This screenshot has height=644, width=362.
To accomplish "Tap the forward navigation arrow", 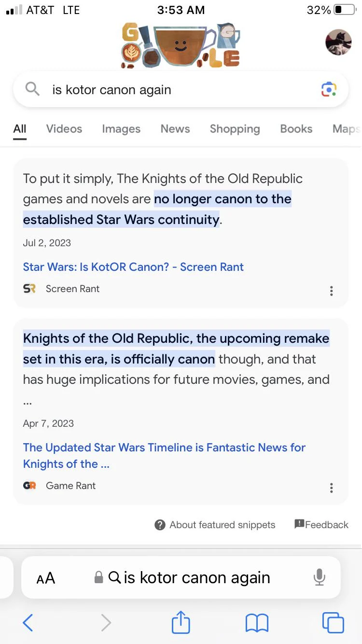I will [106, 622].
